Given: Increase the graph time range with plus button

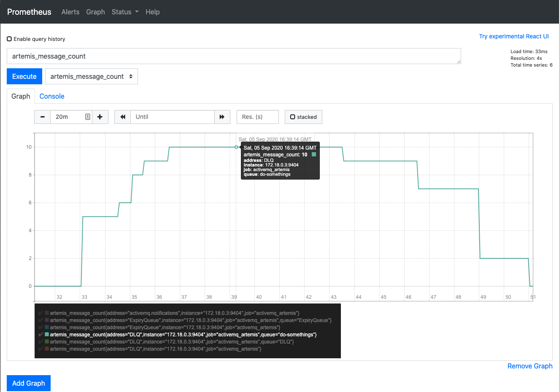Looking at the screenshot, I should [100, 117].
